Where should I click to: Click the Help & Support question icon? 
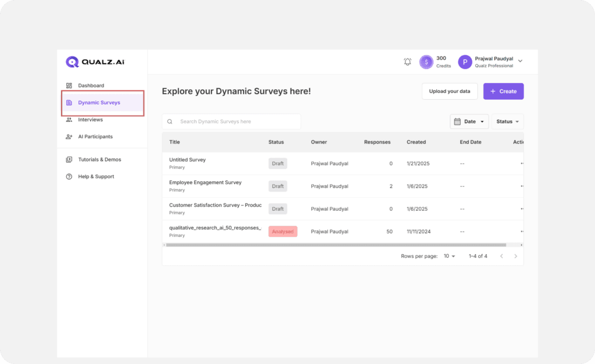tap(69, 176)
